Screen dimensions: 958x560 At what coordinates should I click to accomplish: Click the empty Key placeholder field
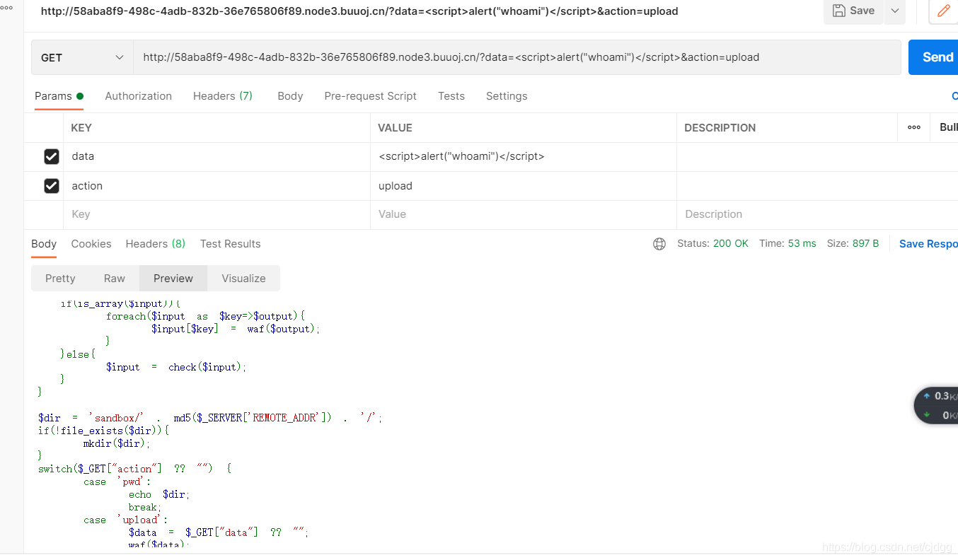pos(217,214)
